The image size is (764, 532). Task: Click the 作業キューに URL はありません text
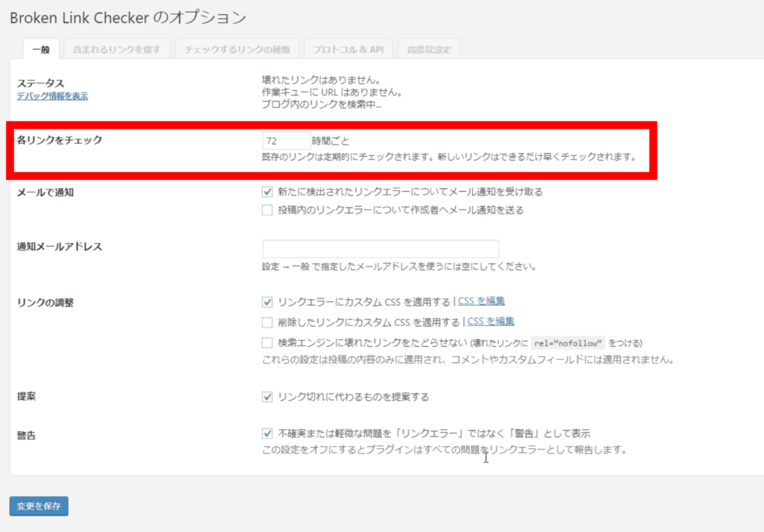pos(332,92)
